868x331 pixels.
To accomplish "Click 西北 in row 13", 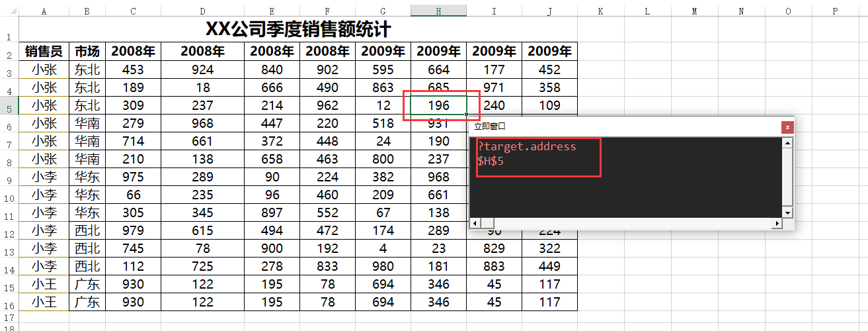I will (x=87, y=248).
